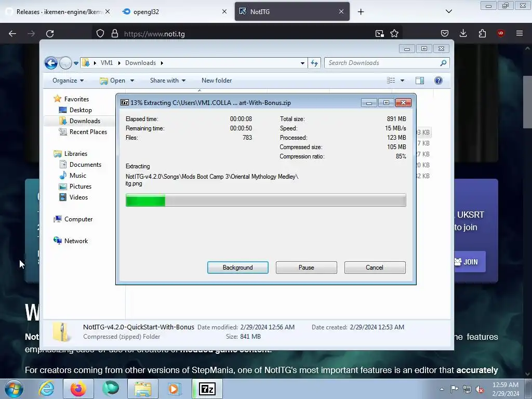Open Recent Places in navigation pane
Screen dimensions: 532x399
(x=83, y=131)
